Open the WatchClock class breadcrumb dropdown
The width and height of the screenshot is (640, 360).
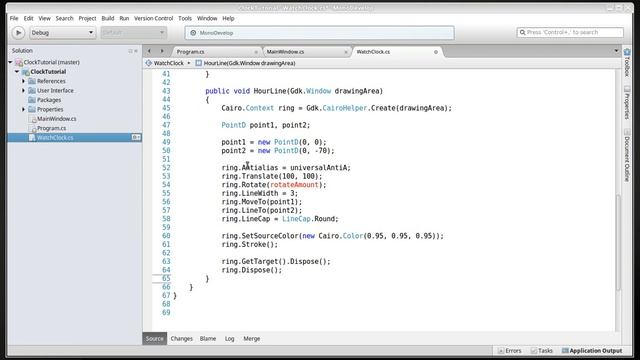click(x=168, y=63)
